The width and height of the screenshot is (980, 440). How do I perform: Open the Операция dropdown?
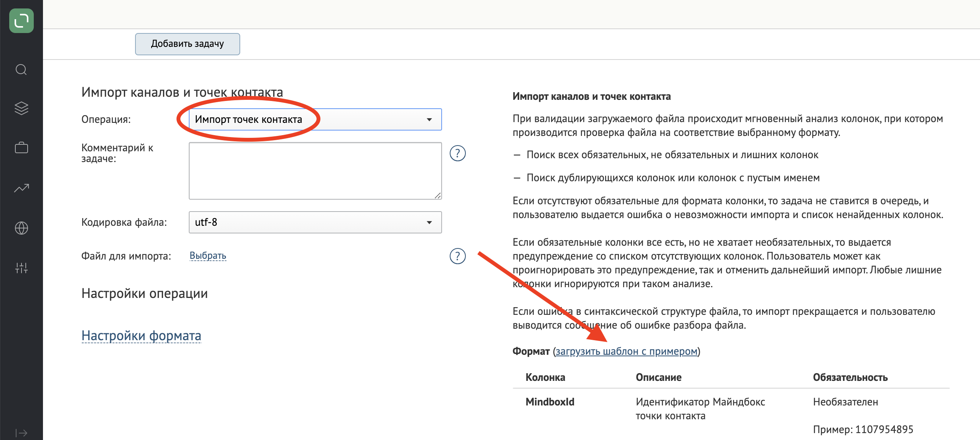coord(315,119)
